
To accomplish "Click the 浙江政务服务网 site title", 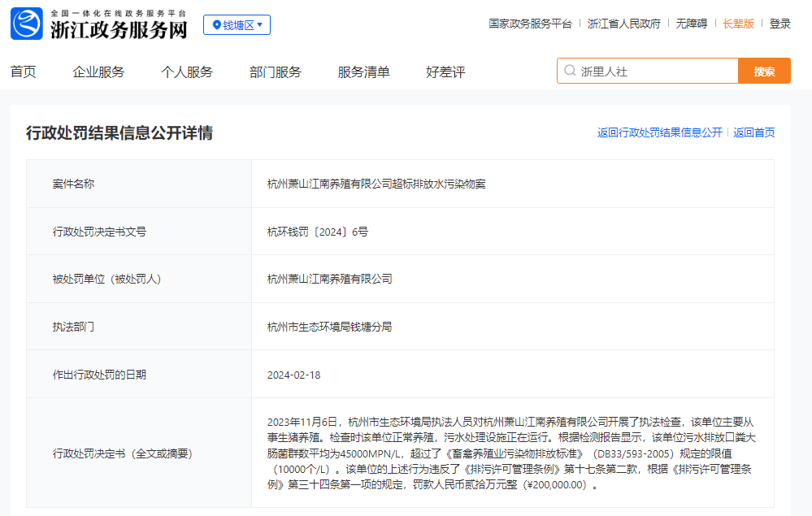I will pyautogui.click(x=119, y=30).
